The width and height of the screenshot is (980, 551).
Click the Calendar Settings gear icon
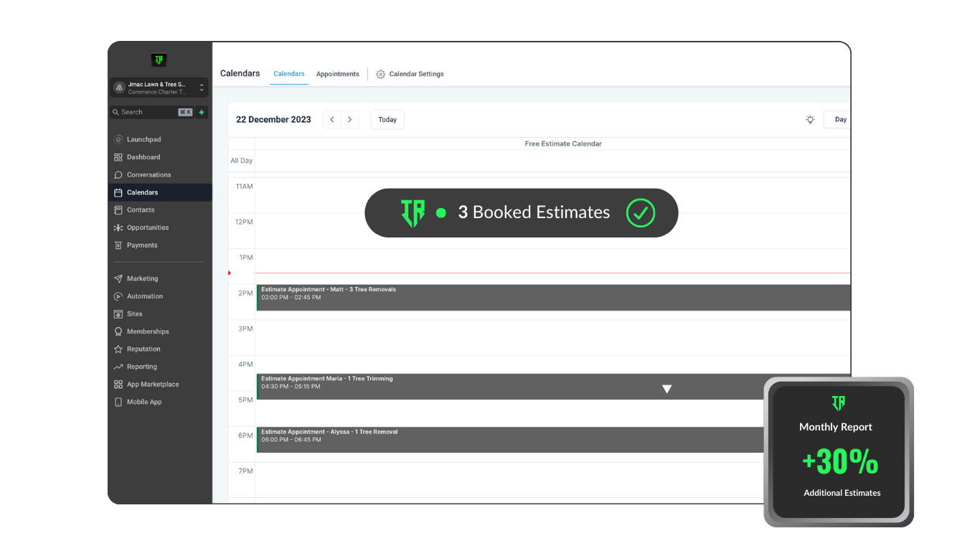pyautogui.click(x=381, y=74)
